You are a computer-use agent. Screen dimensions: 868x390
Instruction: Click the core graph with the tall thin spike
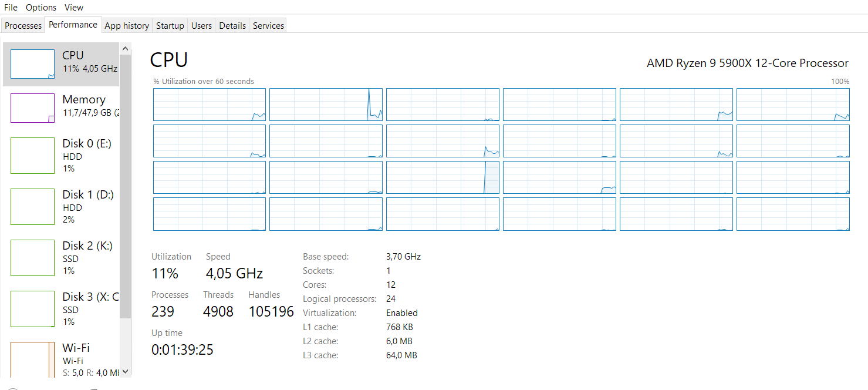coord(326,105)
